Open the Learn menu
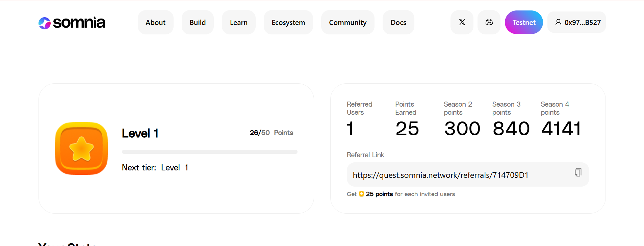 [239, 22]
